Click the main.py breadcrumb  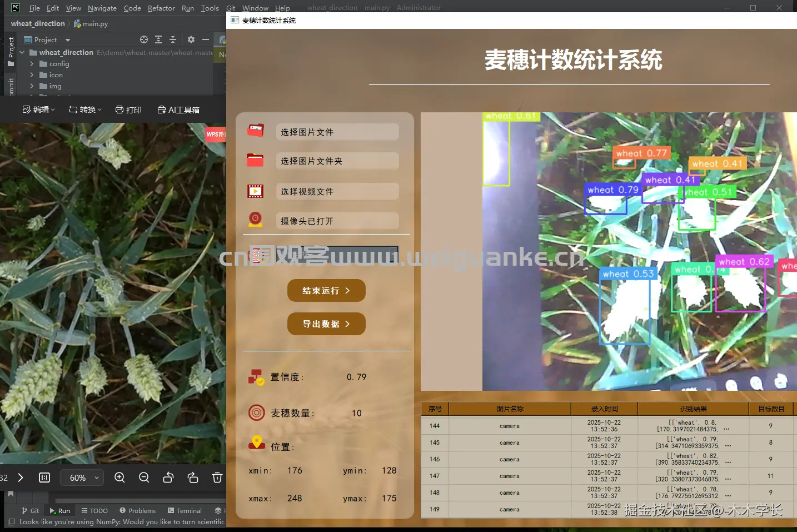[x=91, y=23]
